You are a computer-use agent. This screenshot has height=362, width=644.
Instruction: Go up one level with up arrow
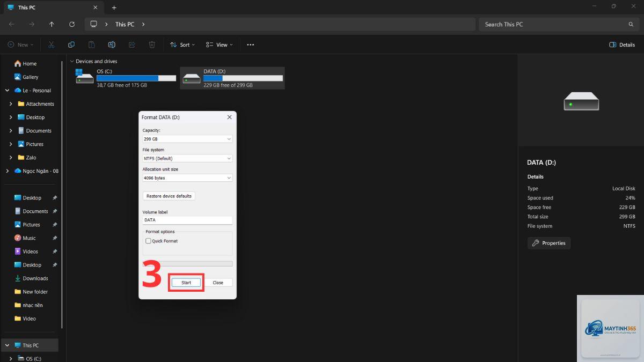point(52,24)
